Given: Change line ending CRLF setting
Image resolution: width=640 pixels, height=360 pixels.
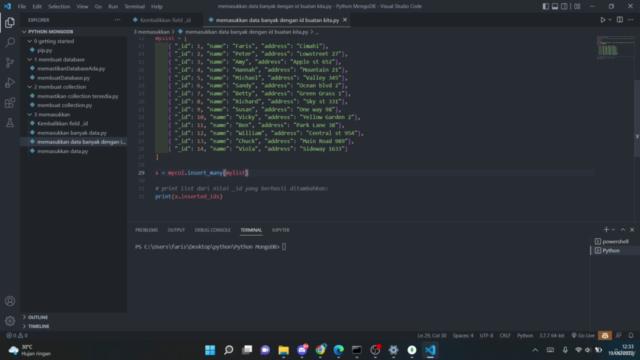Looking at the screenshot, I should point(505,336).
